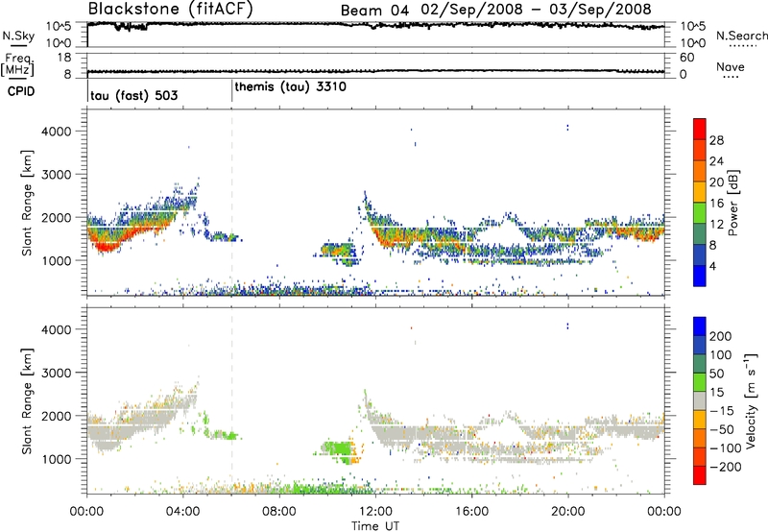Viewport: 768px width, 532px height.
Task: Click the 60 tick on the Nave axis
Action: (x=686, y=58)
